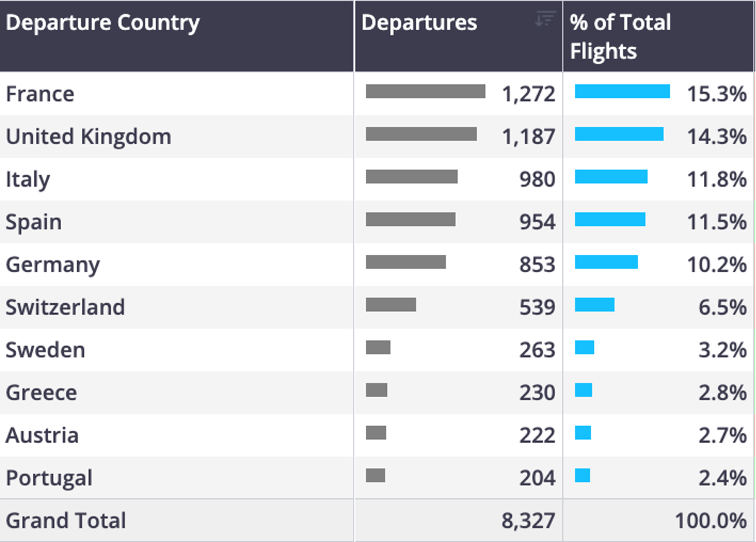Click the gray departures bar for France
The height and width of the screenshot is (542, 756).
426,91
